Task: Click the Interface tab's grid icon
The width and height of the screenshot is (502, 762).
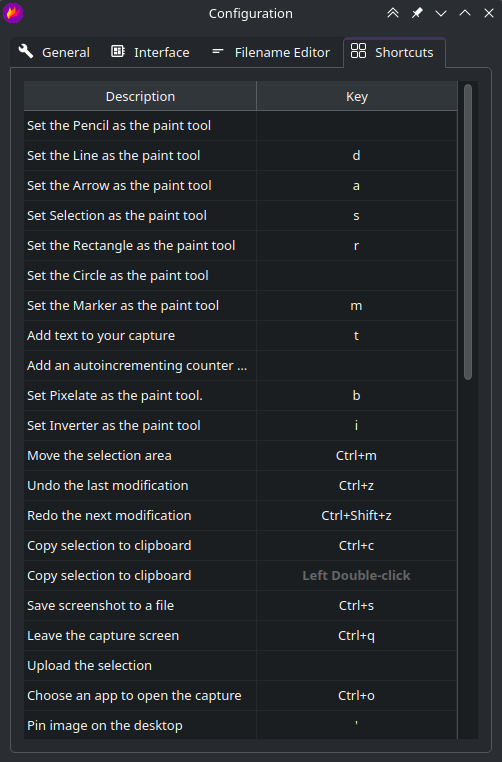Action: pos(118,51)
